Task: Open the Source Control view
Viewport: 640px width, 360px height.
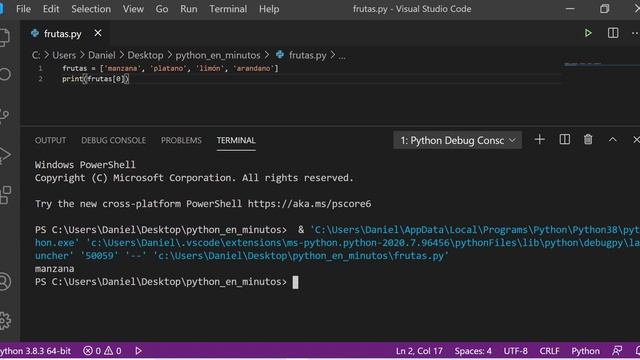Action: [5, 116]
